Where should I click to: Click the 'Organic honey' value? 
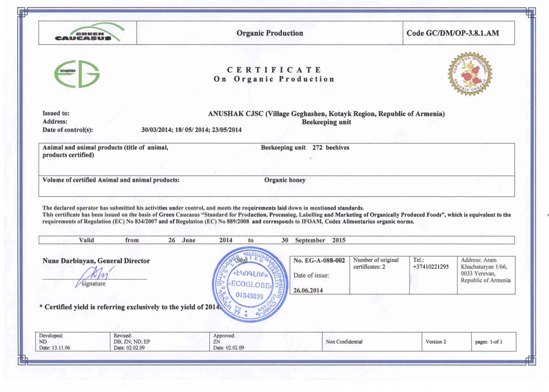click(285, 180)
